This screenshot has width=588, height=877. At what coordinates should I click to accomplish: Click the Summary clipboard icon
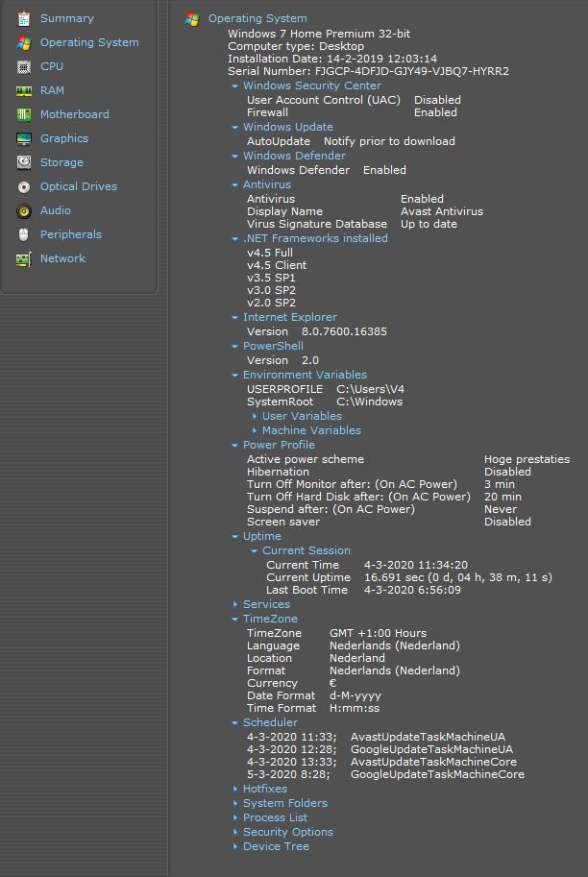pos(23,18)
